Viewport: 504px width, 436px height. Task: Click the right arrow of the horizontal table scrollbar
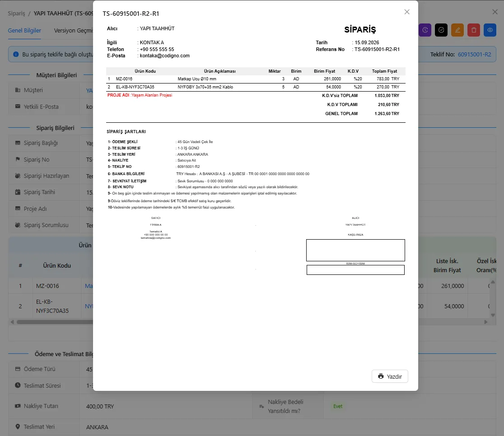pyautogui.click(x=485, y=322)
